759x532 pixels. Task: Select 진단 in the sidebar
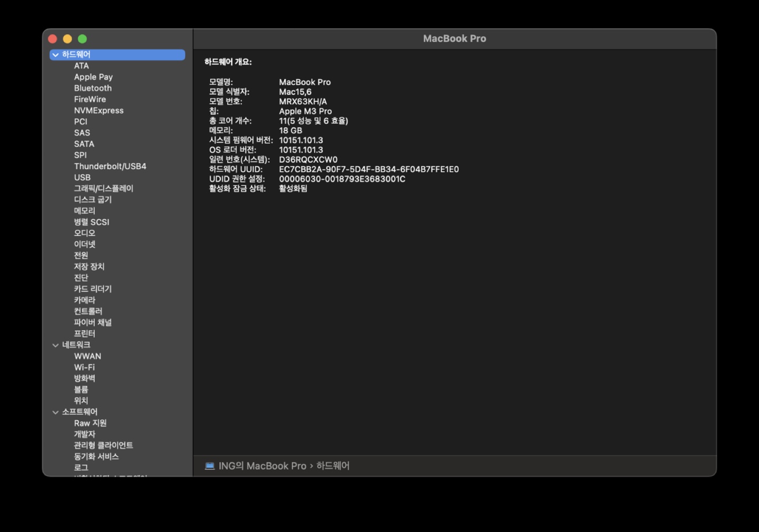[x=81, y=278]
